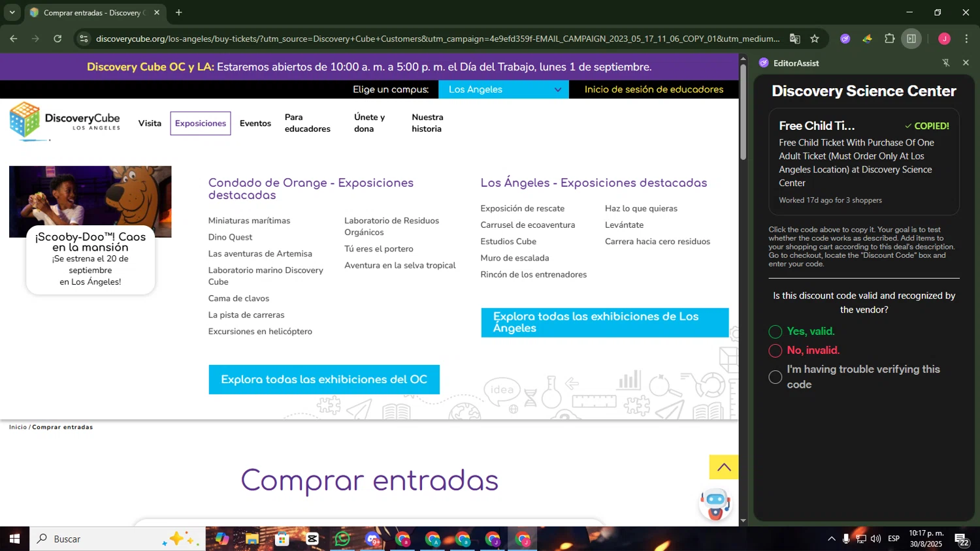This screenshot has width=980, height=551.
Task: Open the Miniaturas marítimas link
Action: pos(249,221)
